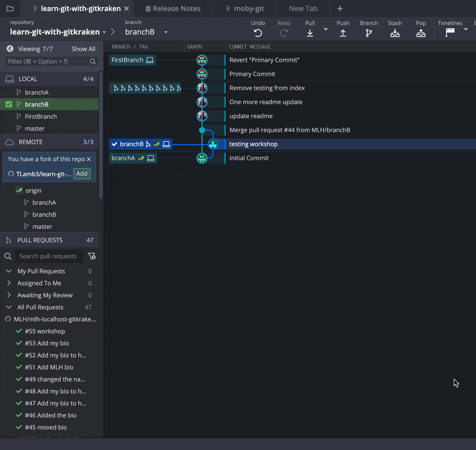Click the Search pull requests input field

[49, 256]
